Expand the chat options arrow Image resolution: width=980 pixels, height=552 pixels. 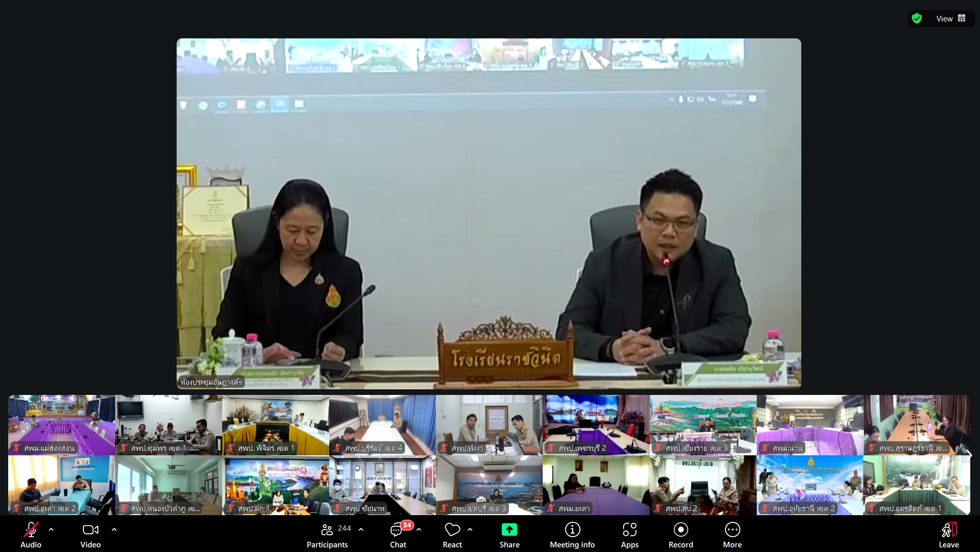tap(419, 529)
